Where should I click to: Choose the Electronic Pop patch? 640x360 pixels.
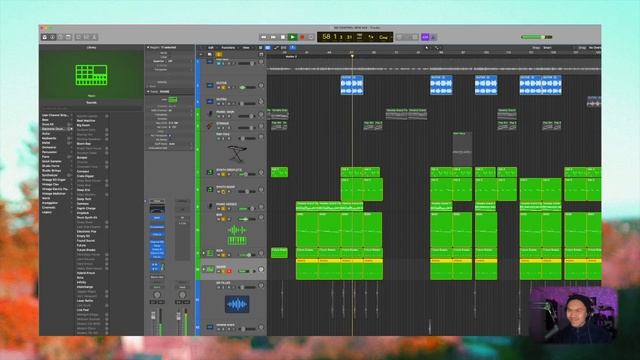point(87,231)
